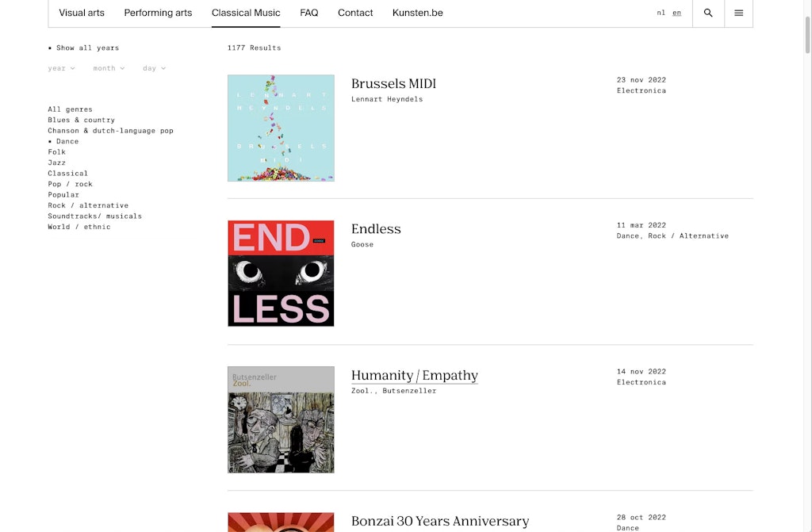812x532 pixels.
Task: Click the page's vertical scrollbar
Action: [807, 35]
